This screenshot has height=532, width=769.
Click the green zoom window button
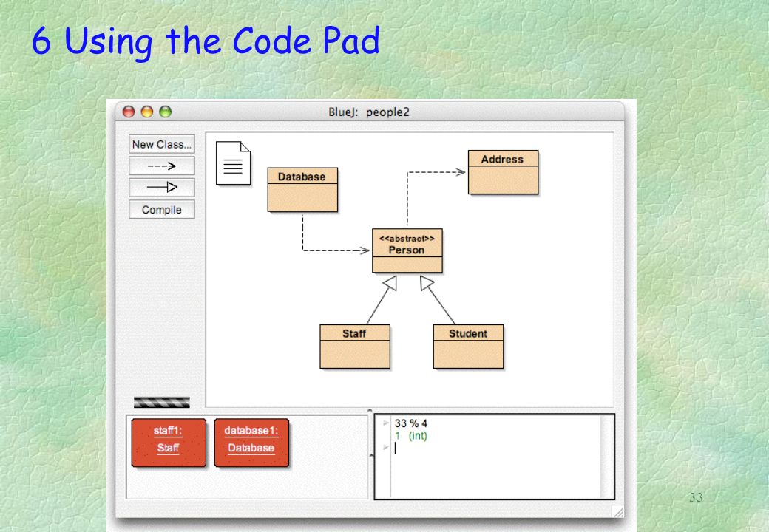166,112
